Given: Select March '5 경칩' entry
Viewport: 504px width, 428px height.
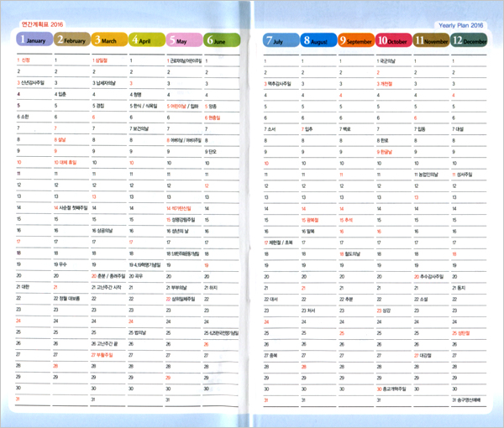Looking at the screenshot, I should (x=98, y=106).
